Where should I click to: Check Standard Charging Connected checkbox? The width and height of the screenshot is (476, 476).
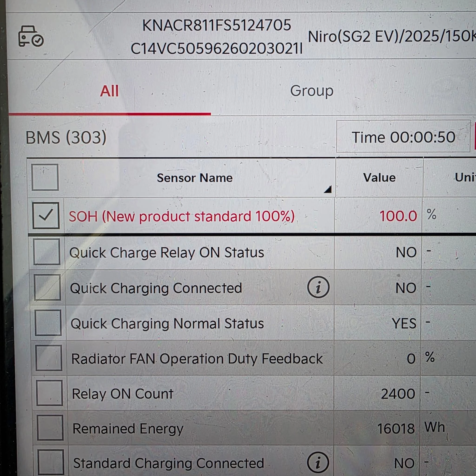pyautogui.click(x=51, y=463)
